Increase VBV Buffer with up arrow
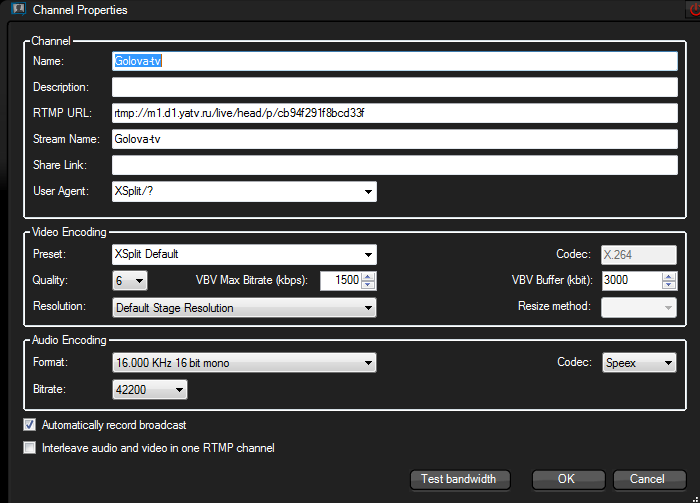The image size is (700, 503). tap(669, 277)
